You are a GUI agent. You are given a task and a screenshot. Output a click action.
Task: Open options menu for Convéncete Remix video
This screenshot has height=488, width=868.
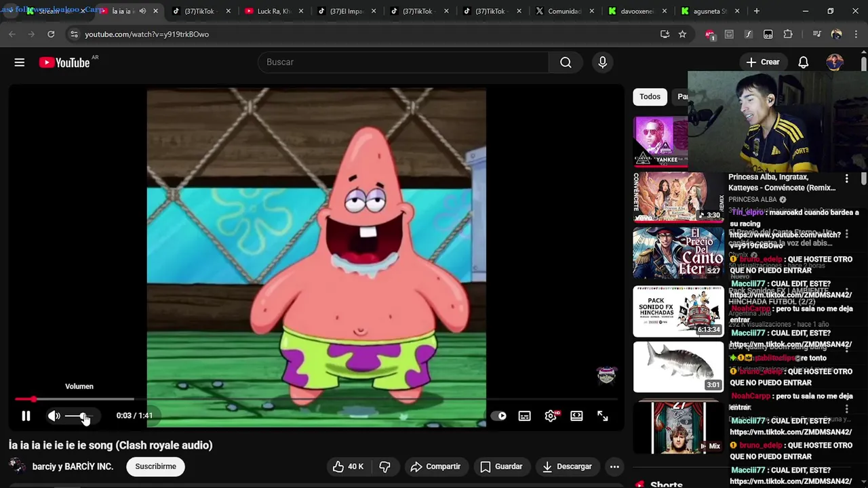pyautogui.click(x=846, y=178)
